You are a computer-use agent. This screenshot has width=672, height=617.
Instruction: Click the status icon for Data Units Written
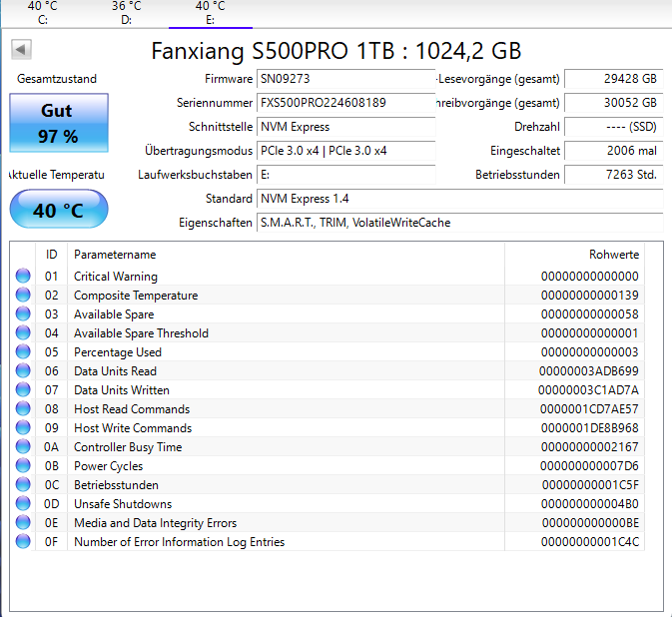tap(23, 390)
